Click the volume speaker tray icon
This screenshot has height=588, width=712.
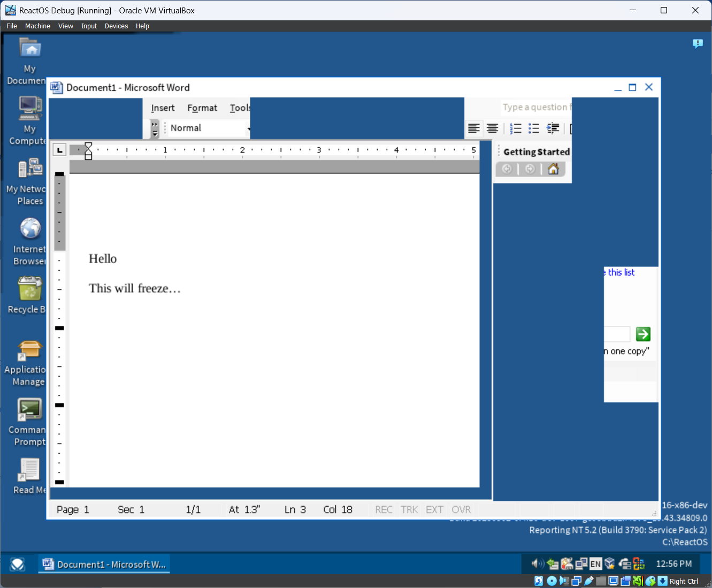538,563
